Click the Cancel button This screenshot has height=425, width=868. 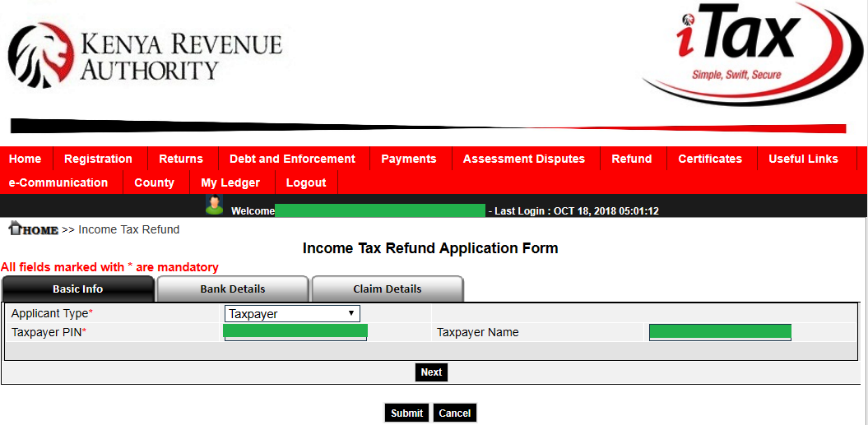click(x=454, y=413)
